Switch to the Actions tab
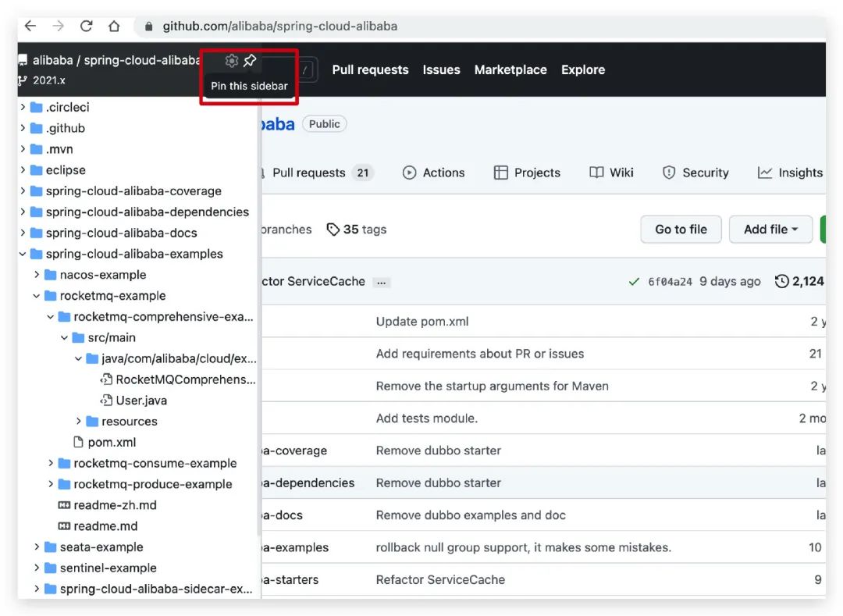 coord(433,173)
